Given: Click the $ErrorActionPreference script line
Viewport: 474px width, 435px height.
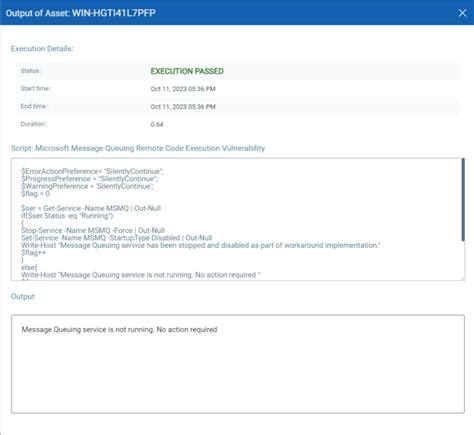Looking at the screenshot, I should pyautogui.click(x=92, y=171).
